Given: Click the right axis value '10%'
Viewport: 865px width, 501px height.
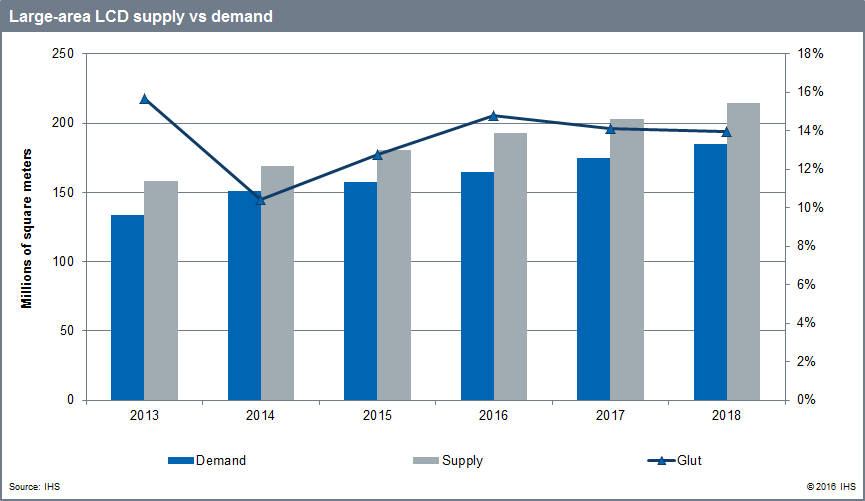Looking at the screenshot, I should [810, 208].
